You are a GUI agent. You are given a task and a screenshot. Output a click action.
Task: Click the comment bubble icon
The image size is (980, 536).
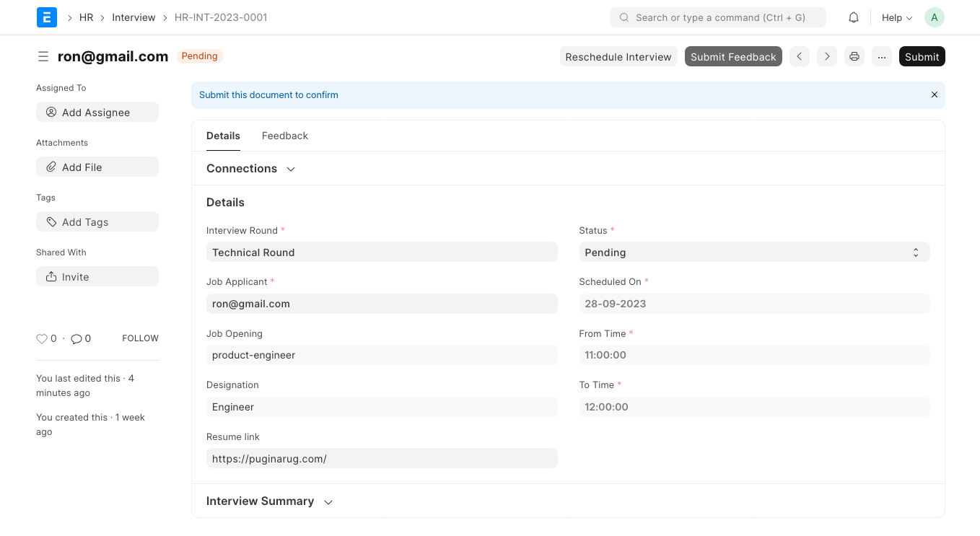click(76, 338)
